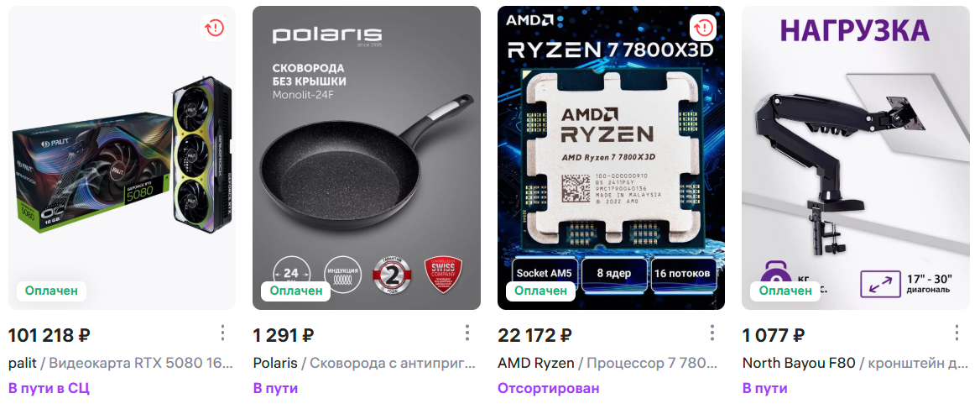Open the North Bayou monitor arm image
980x409 pixels.
click(x=856, y=158)
